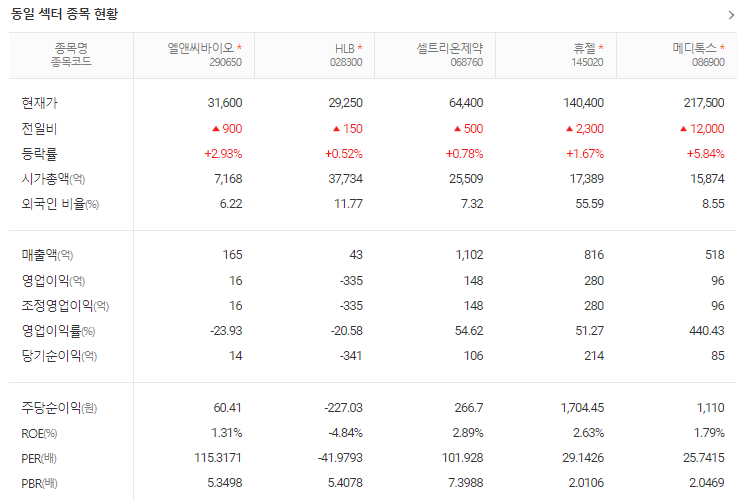The image size is (740, 500).
Task: Click the 당기순이익(억) row label
Action: 59,356
